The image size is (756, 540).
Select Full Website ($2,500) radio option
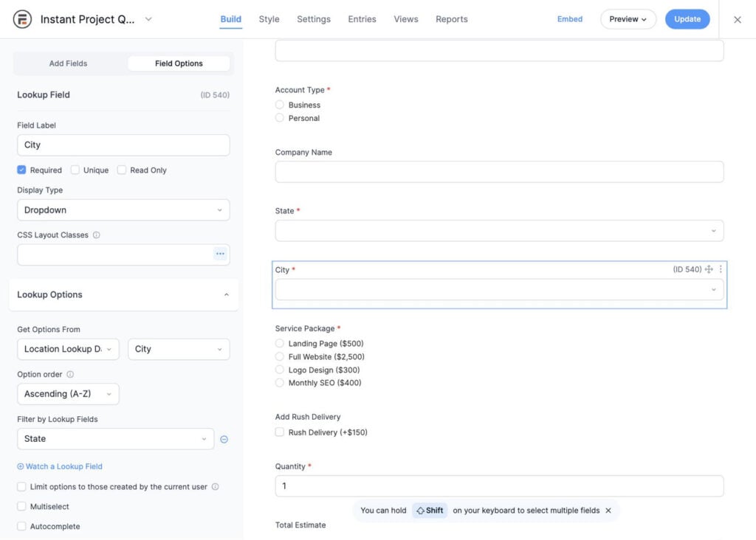(x=280, y=356)
